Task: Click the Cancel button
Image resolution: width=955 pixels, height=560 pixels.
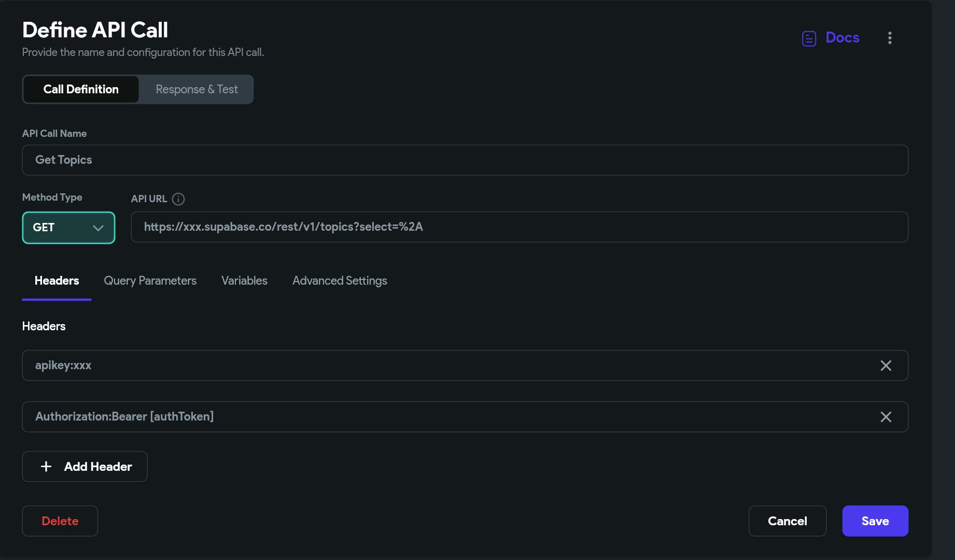Action: point(787,521)
